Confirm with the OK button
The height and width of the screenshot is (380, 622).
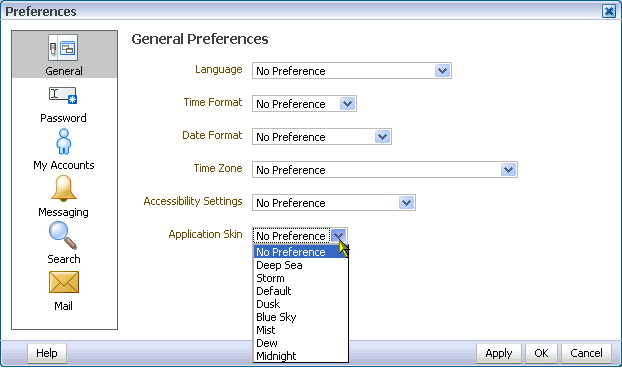[x=541, y=353]
